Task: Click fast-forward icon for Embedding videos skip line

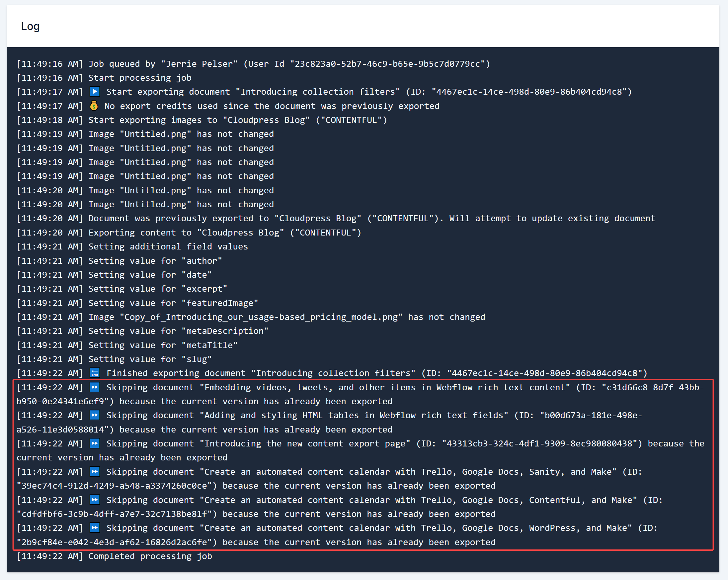Action: pyautogui.click(x=95, y=387)
